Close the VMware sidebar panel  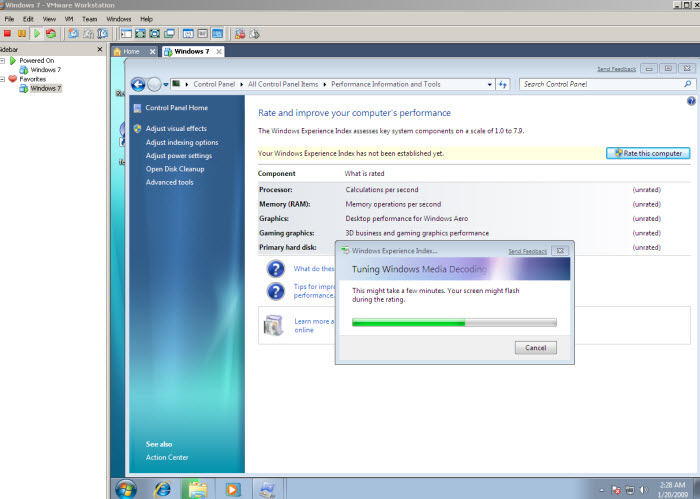click(x=100, y=50)
